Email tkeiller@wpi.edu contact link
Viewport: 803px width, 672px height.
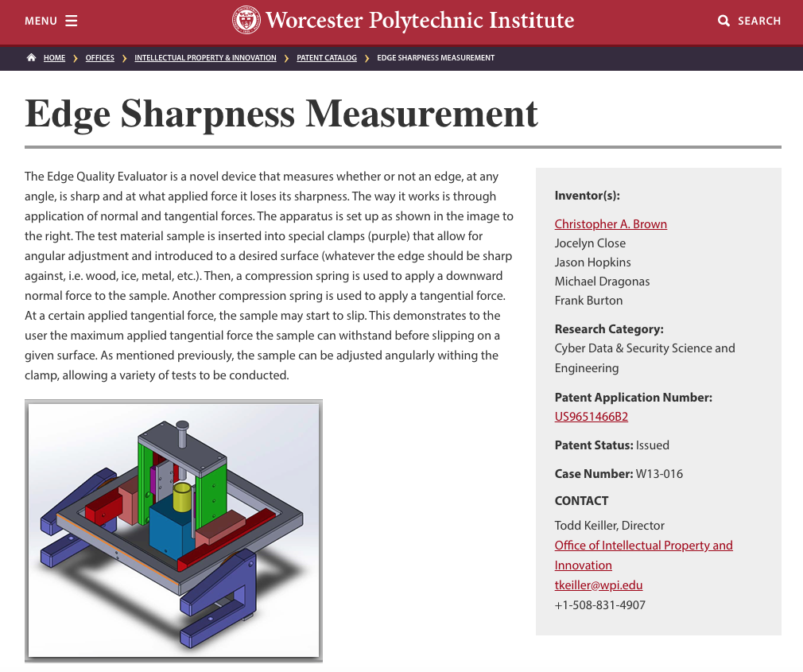click(599, 585)
